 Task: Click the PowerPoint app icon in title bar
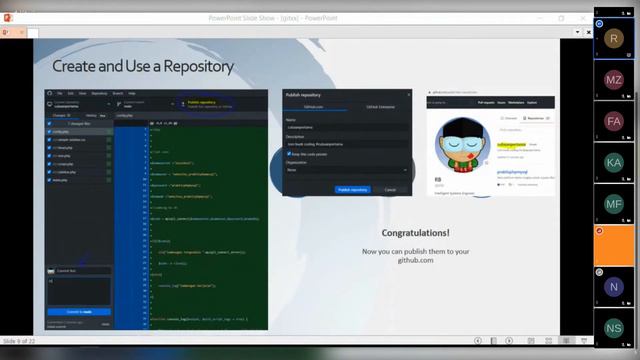coord(8,18)
